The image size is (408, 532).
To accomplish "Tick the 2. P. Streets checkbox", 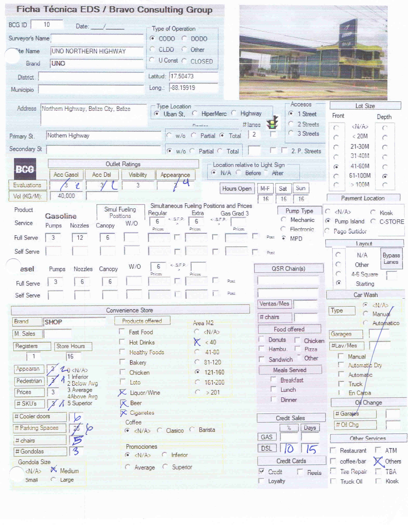I will pos(284,151).
